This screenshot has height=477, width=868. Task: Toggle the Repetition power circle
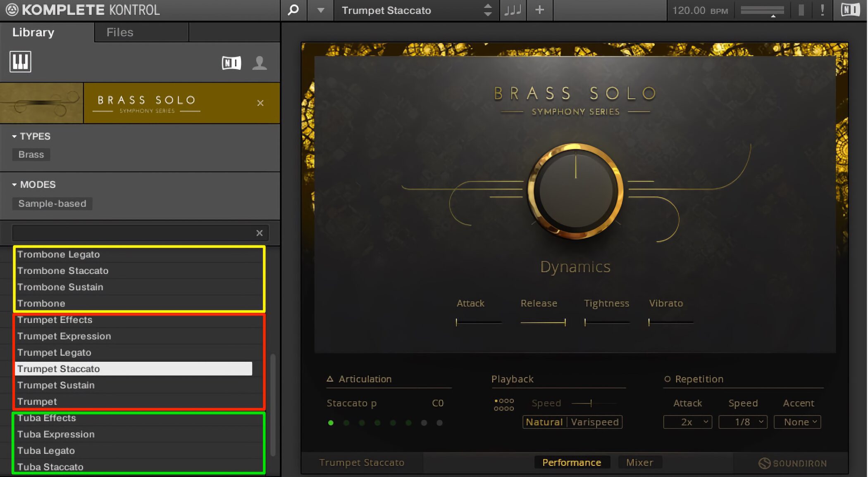(x=667, y=379)
